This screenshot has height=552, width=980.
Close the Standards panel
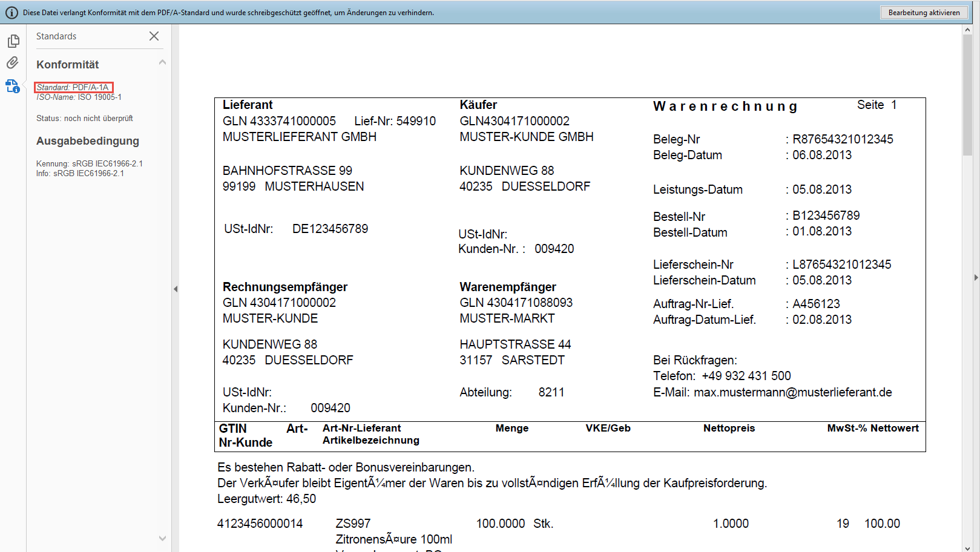[154, 36]
